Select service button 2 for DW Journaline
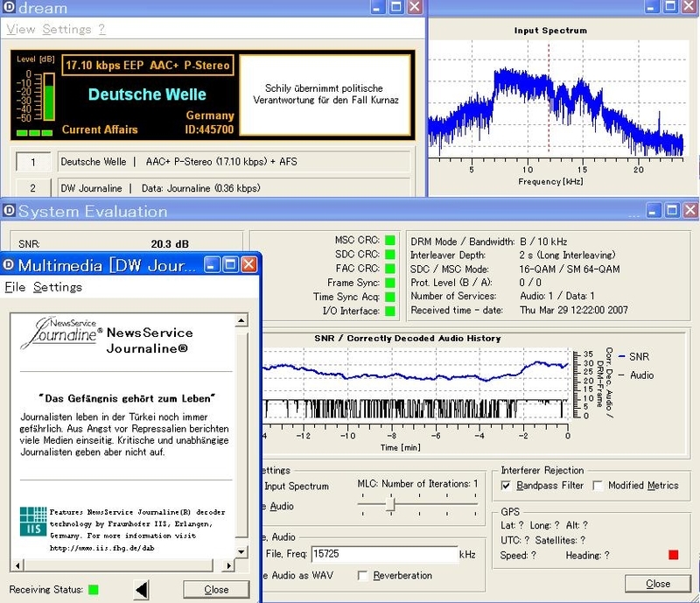 click(x=33, y=188)
